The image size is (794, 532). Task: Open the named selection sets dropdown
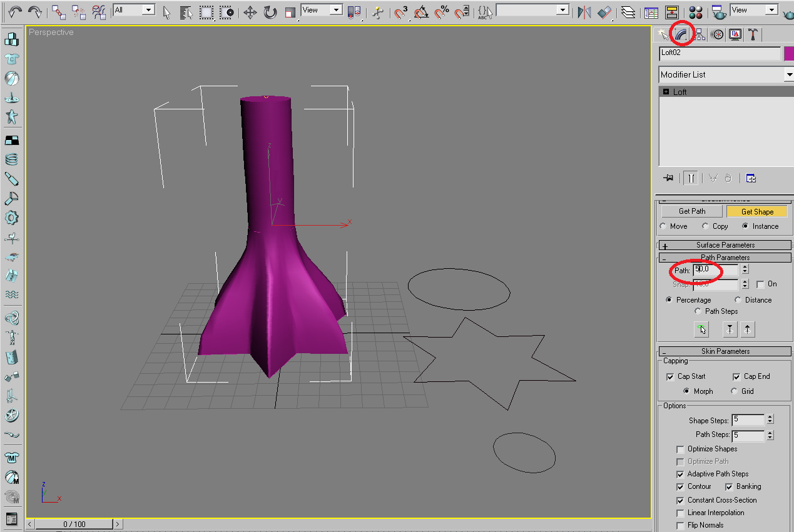click(532, 10)
